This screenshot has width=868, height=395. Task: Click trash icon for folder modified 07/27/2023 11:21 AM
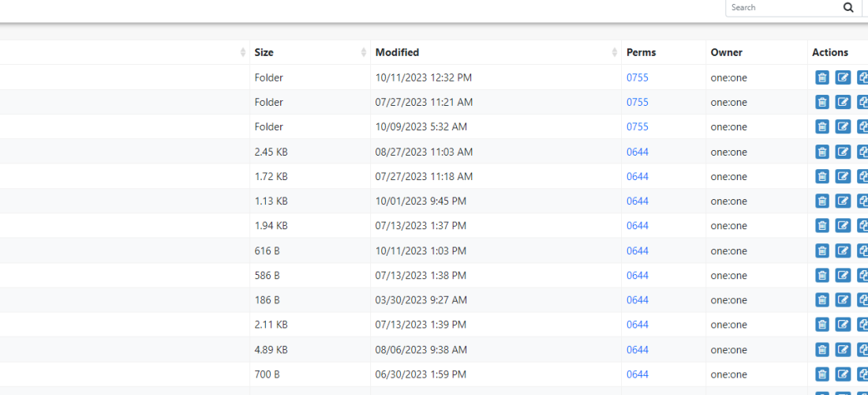tap(822, 102)
